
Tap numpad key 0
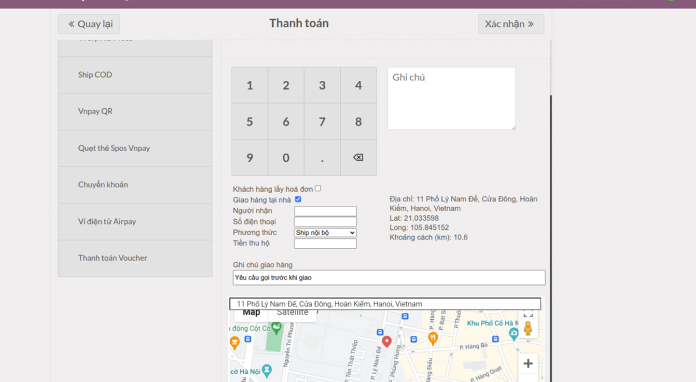click(286, 158)
